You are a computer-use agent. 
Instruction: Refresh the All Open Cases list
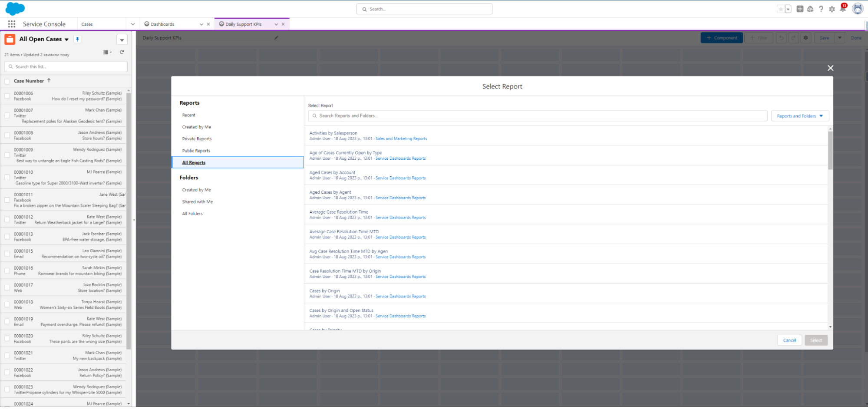point(122,52)
